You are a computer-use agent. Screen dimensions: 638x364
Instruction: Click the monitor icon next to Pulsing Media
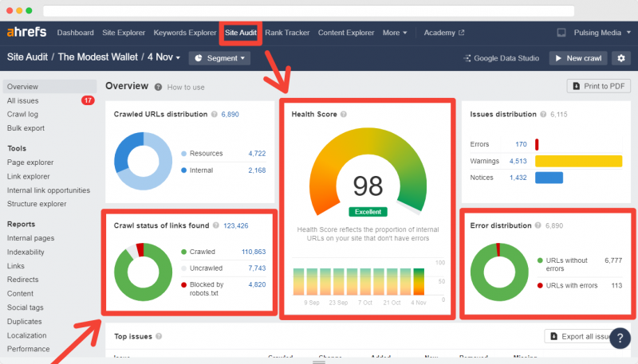pos(561,33)
